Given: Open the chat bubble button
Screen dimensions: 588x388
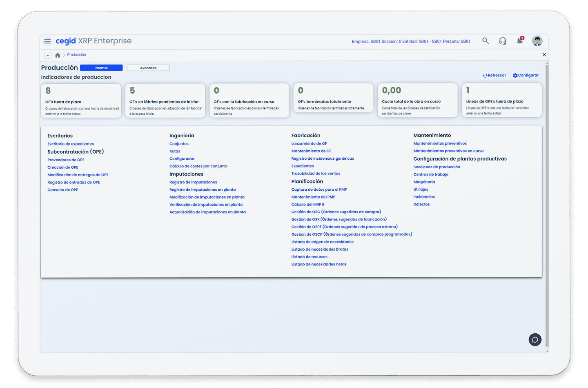Looking at the screenshot, I should [x=535, y=340].
